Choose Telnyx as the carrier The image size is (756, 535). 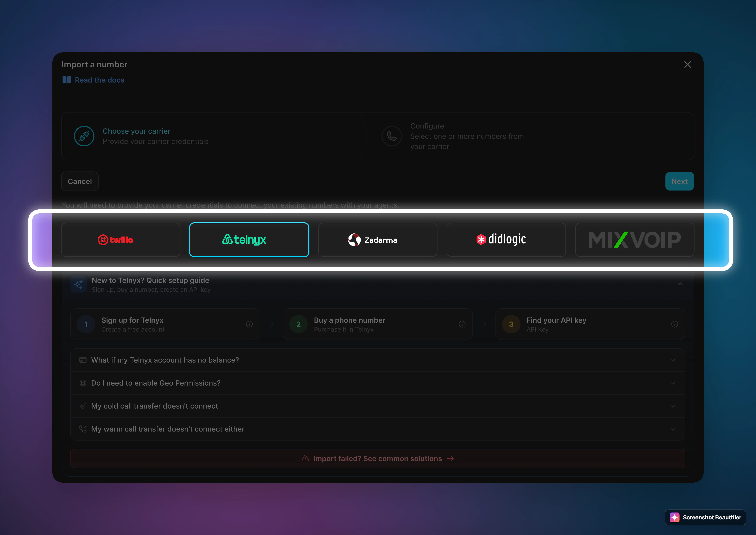pyautogui.click(x=249, y=240)
